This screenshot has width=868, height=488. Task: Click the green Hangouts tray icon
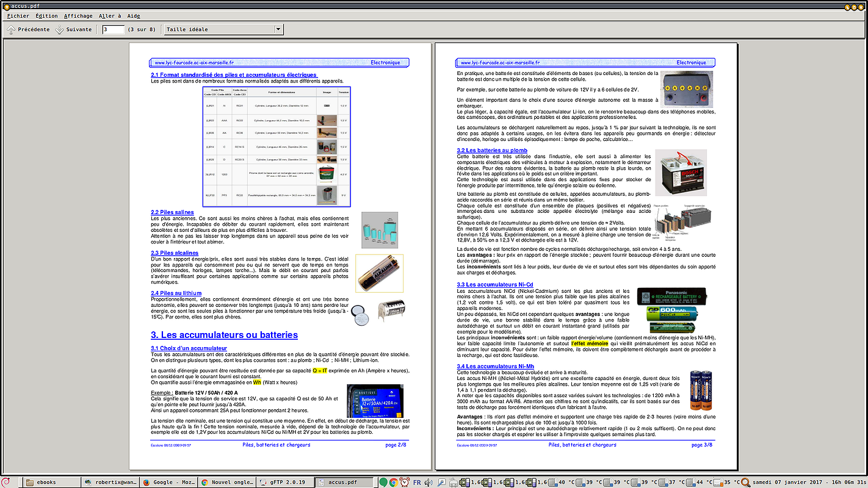pos(383,482)
